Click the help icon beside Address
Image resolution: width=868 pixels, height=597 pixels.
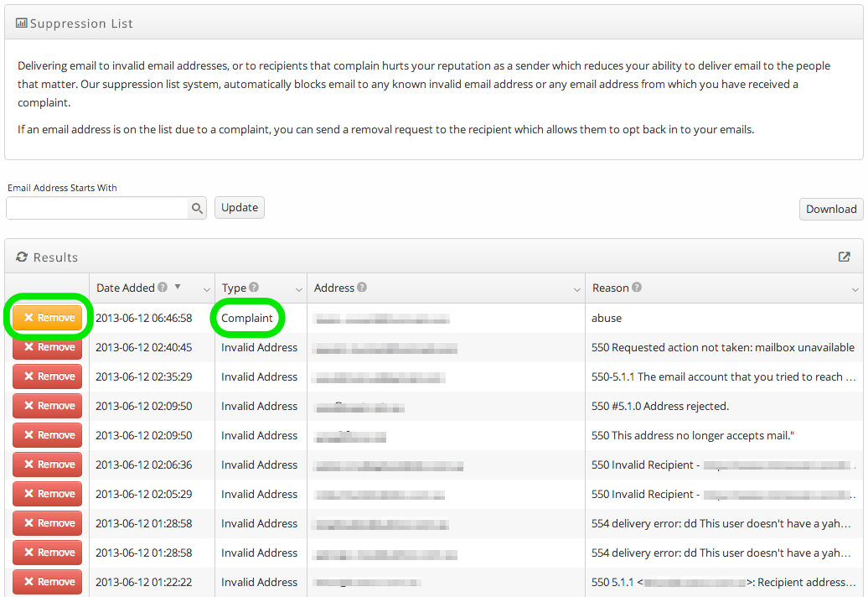pyautogui.click(x=361, y=288)
